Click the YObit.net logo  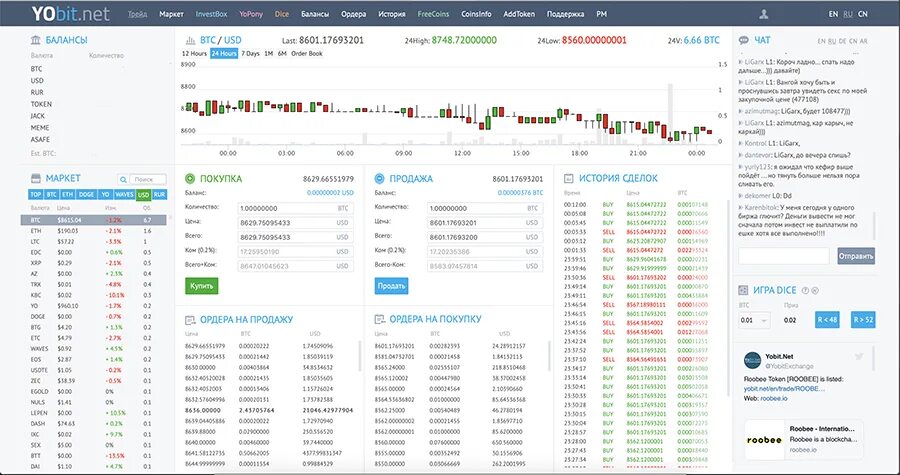click(x=71, y=14)
